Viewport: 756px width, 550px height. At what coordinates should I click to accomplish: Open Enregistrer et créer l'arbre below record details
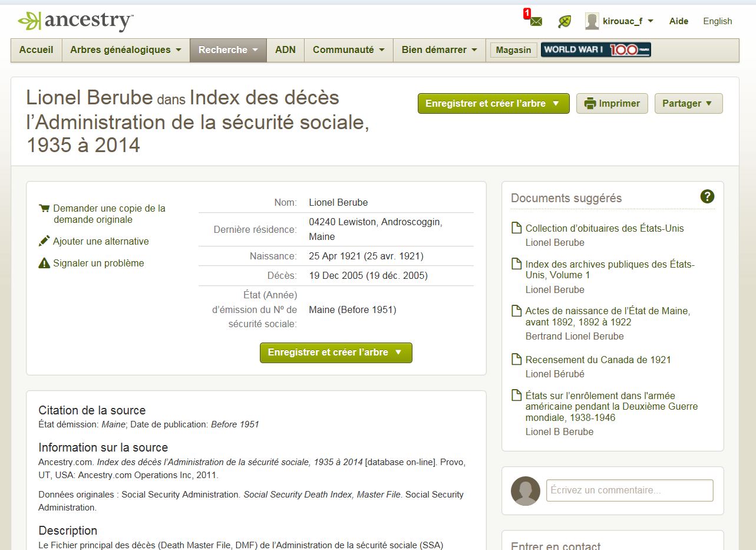click(x=336, y=353)
